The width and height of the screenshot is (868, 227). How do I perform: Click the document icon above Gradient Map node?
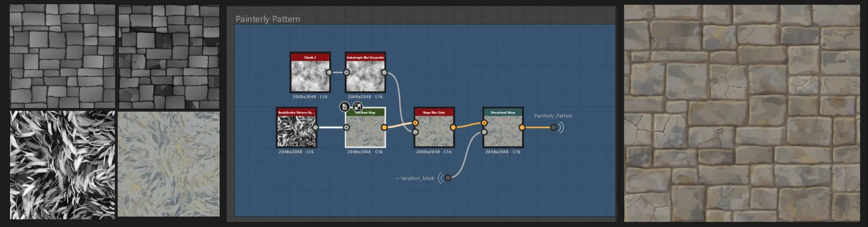tap(344, 107)
